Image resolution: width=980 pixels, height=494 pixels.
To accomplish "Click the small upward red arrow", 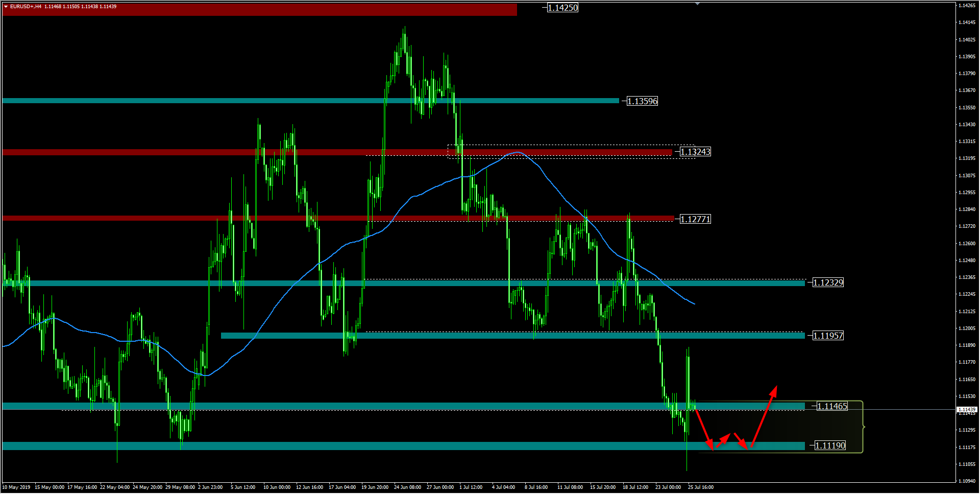I will 723,440.
